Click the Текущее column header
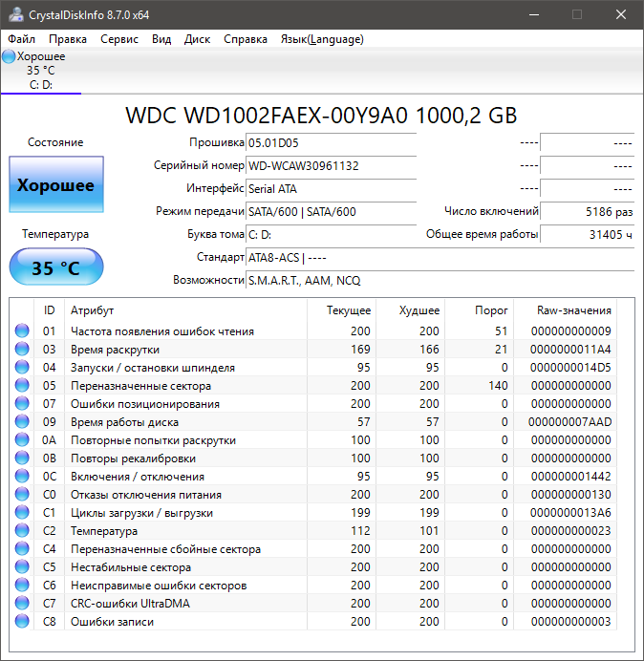Viewport: 644px width, 661px height. tap(342, 310)
